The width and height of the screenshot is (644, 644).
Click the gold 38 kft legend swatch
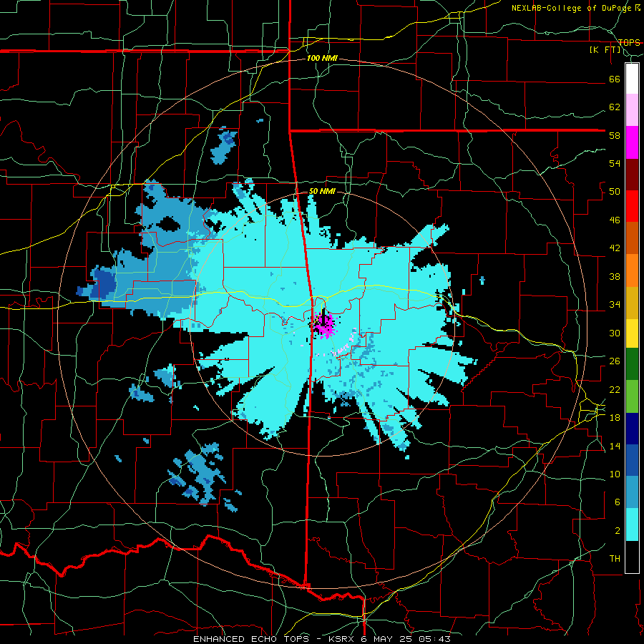tap(632, 303)
